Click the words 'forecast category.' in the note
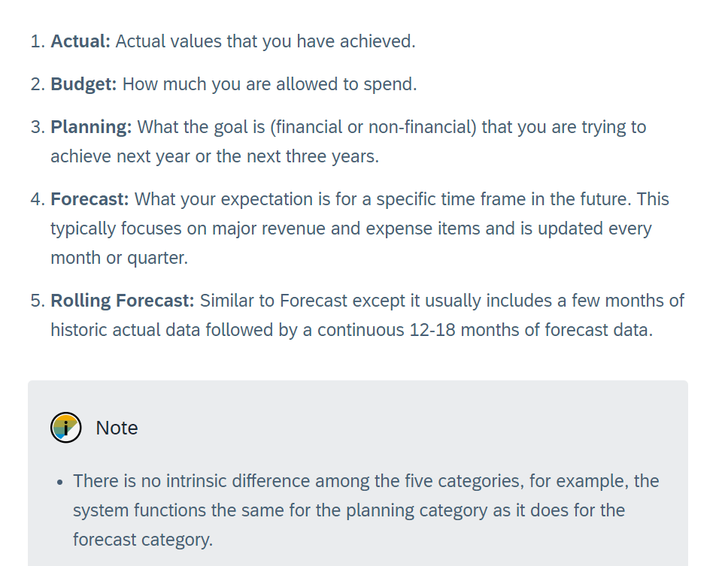Screen dimensions: 728x566 tap(143, 540)
